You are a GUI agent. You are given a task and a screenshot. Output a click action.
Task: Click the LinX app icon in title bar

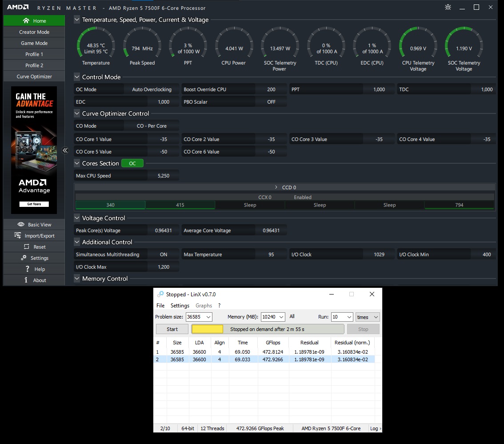[x=160, y=294]
